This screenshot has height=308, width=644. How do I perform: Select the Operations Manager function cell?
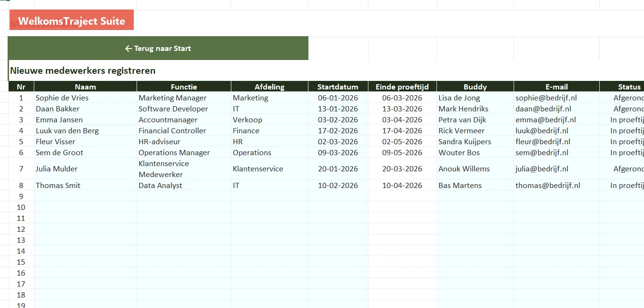[x=184, y=152]
